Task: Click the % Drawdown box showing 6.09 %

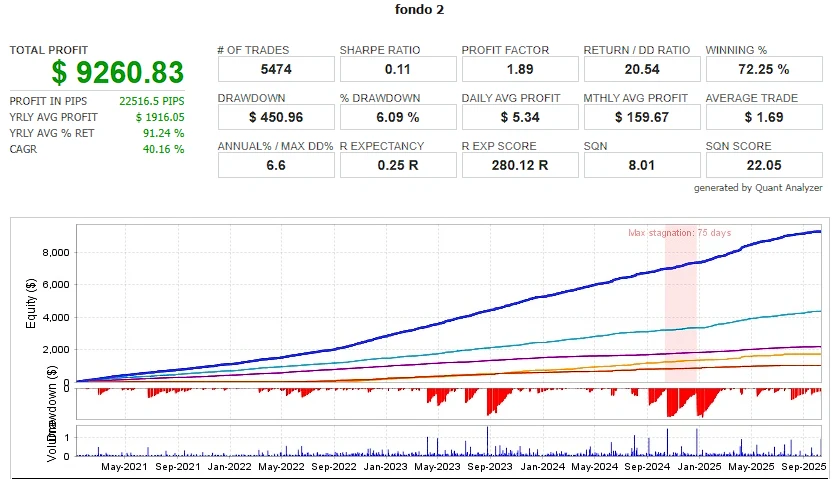Action: tap(397, 117)
